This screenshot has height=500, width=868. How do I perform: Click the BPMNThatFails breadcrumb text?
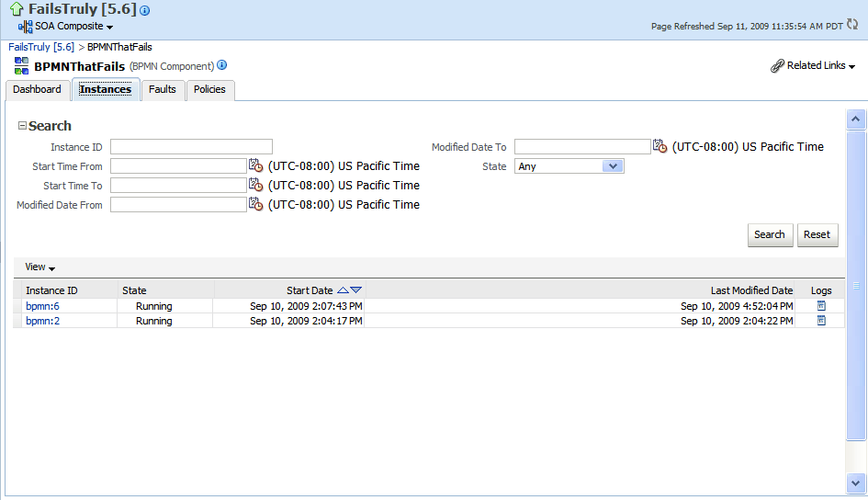click(x=119, y=47)
